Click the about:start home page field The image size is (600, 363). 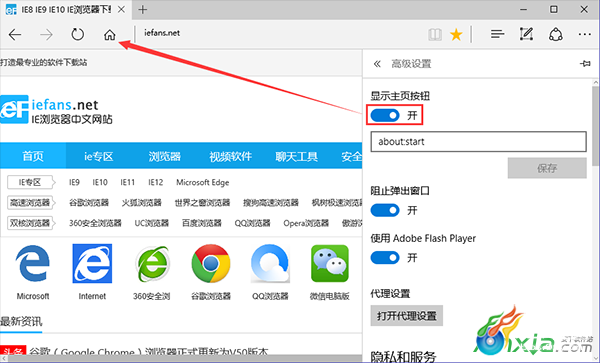[x=478, y=142]
